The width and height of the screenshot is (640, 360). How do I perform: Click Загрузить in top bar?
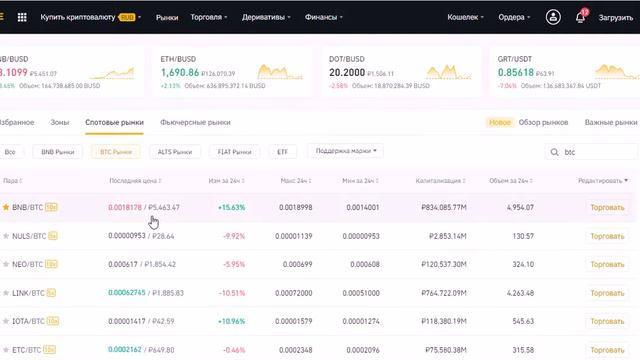[616, 18]
